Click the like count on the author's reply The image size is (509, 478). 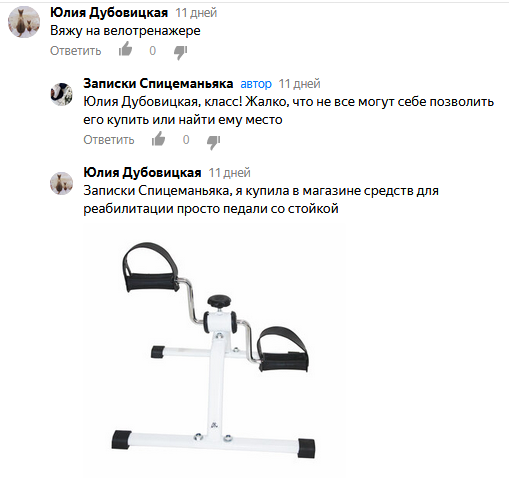186,140
